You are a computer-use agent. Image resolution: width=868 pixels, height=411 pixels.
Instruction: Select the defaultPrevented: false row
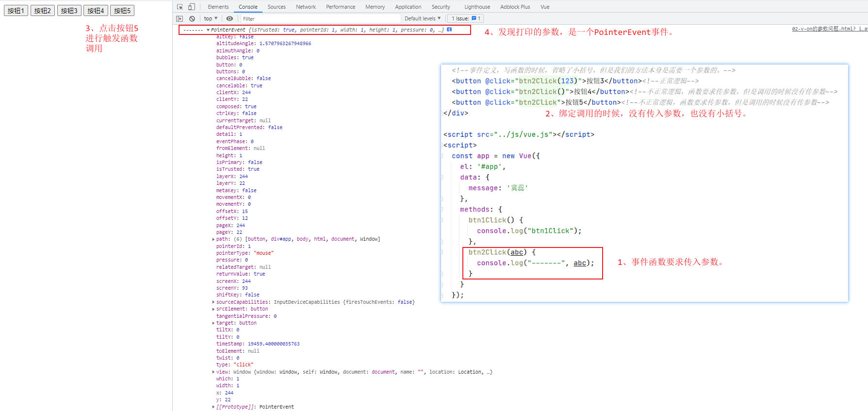coord(249,128)
